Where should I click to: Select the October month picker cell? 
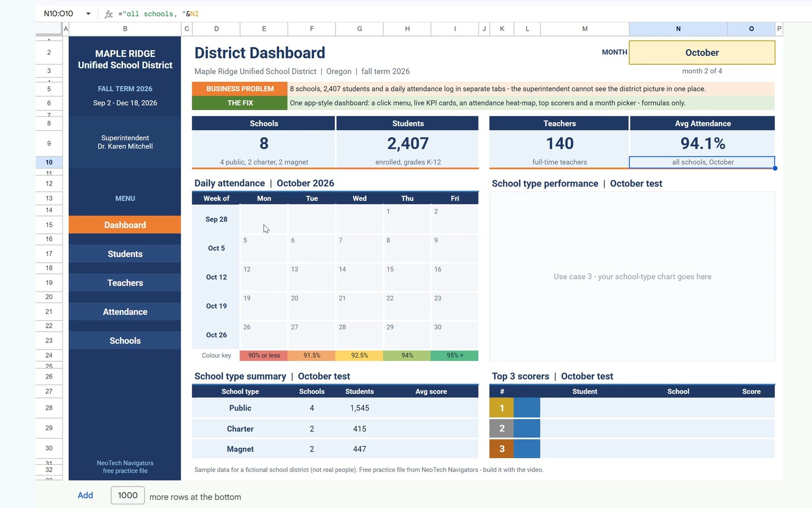click(702, 53)
